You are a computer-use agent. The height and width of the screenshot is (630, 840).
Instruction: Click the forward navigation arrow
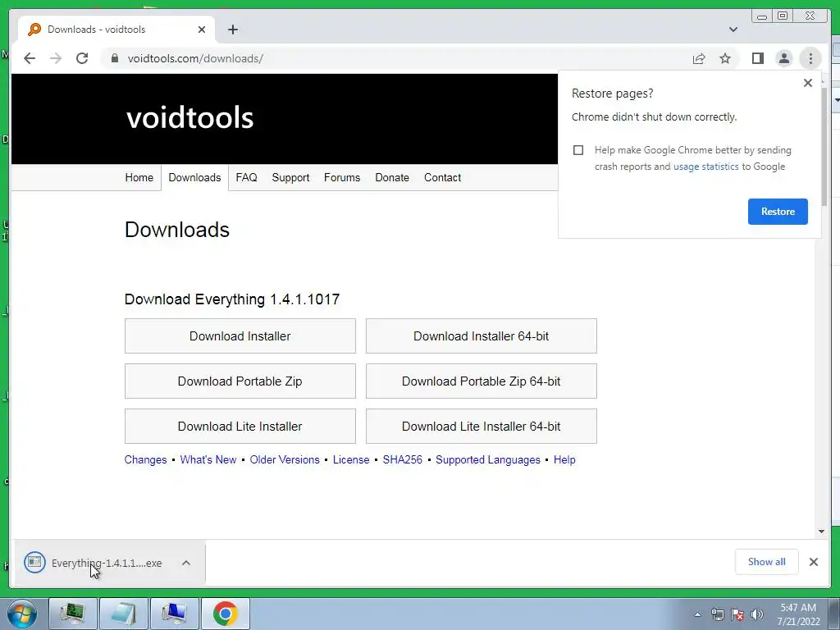click(56, 58)
